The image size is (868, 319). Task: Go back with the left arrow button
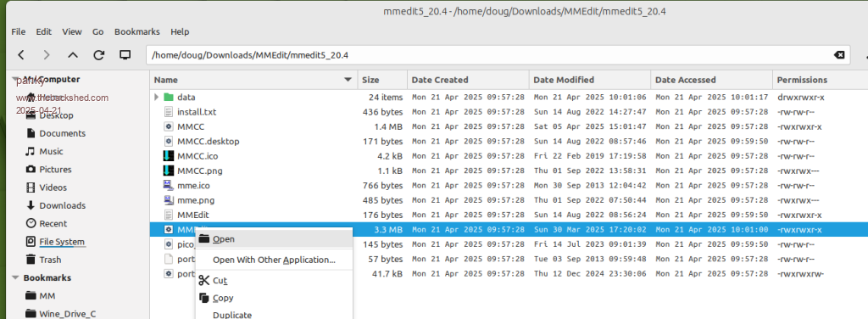point(21,55)
